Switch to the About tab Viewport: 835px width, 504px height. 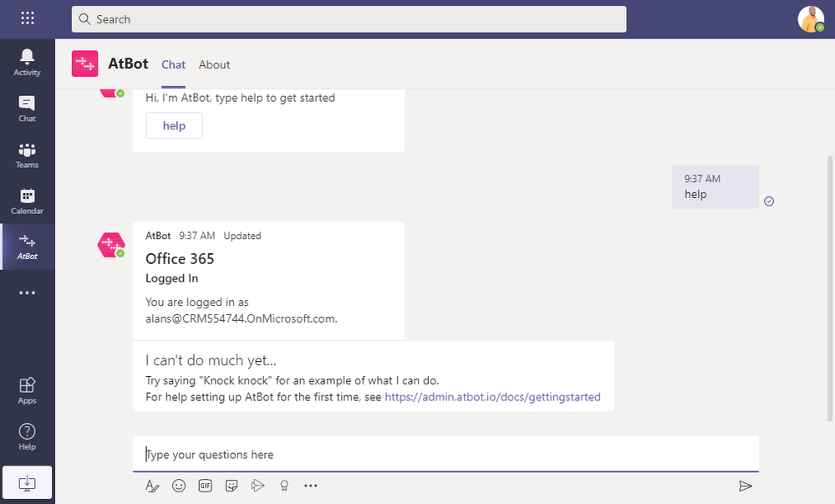pos(214,64)
